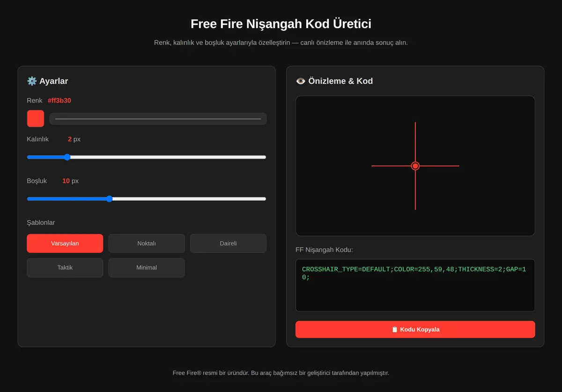
Task: Click the 'Free Fire Nişangah Kod Üretici' title
Action: coord(281,24)
